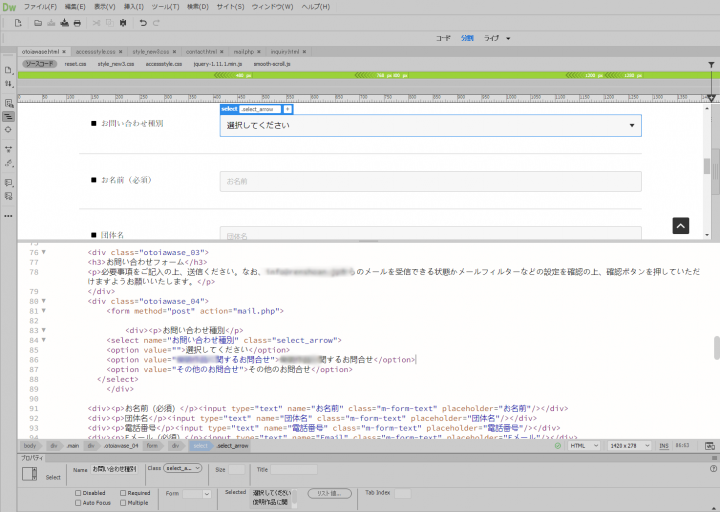Viewport: 720px width, 512px height.
Task: Click the お名前 text input field
Action: point(431,181)
